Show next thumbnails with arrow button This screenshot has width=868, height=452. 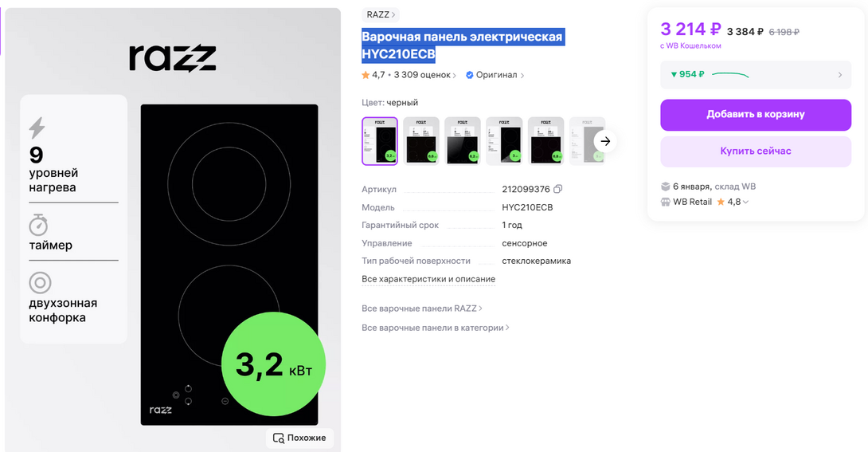point(605,141)
